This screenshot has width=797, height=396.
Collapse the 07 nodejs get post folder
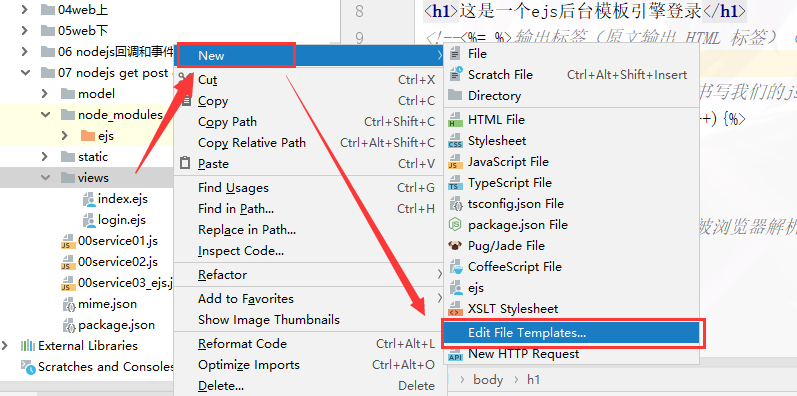[25, 73]
